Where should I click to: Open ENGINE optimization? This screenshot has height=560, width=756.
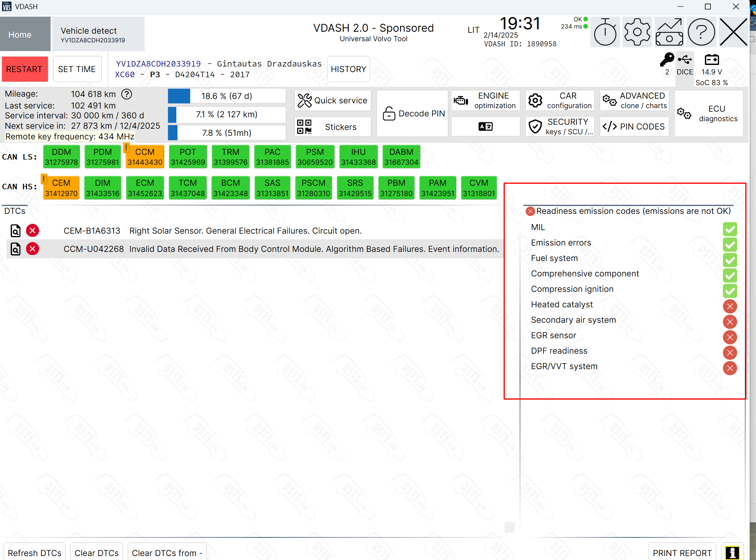(485, 101)
